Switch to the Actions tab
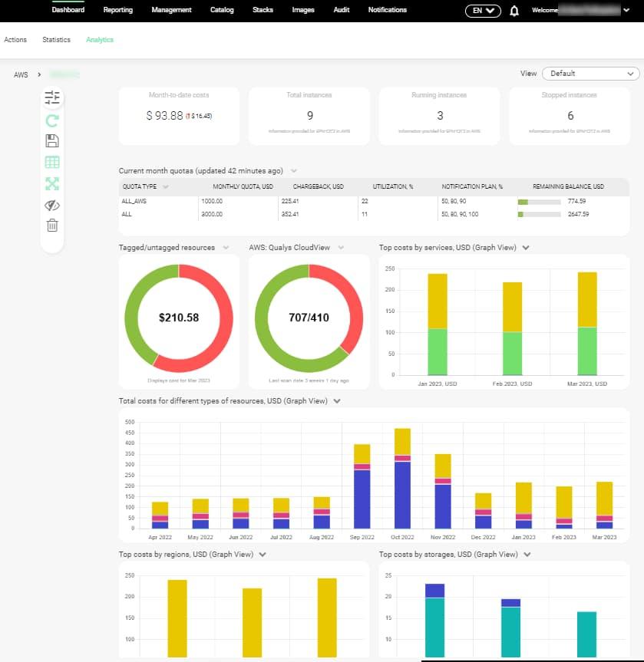The image size is (644, 662). point(15,39)
